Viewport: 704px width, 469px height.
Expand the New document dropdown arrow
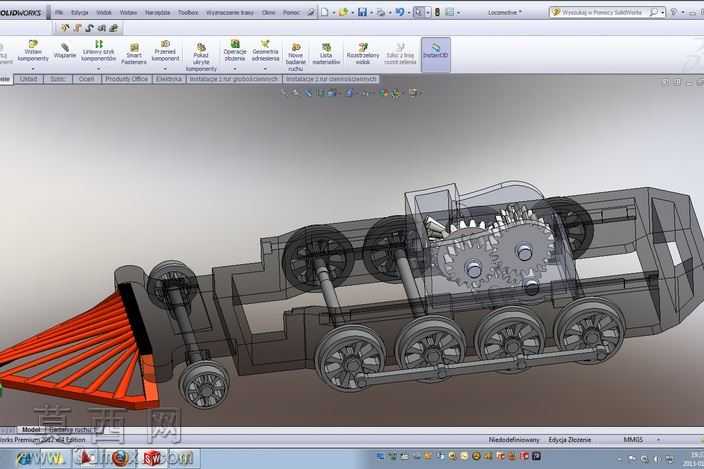coord(334,13)
